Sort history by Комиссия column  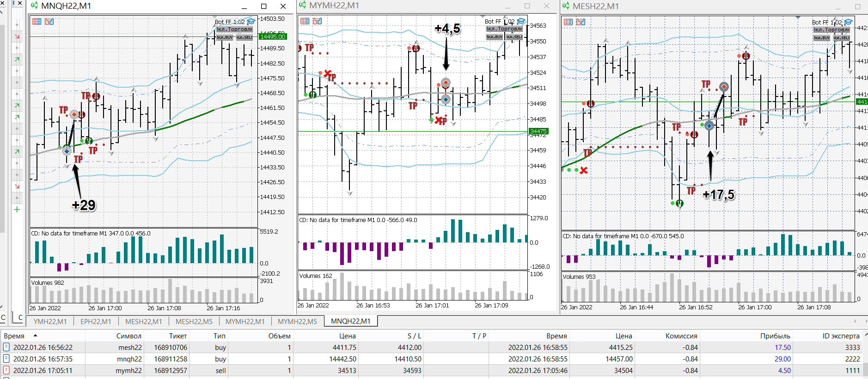coord(681,336)
